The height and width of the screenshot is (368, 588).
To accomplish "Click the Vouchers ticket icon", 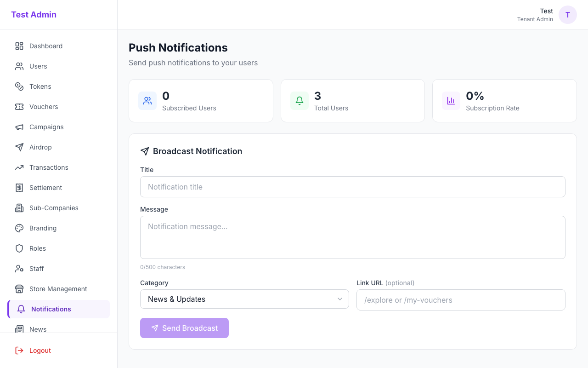I will click(19, 107).
